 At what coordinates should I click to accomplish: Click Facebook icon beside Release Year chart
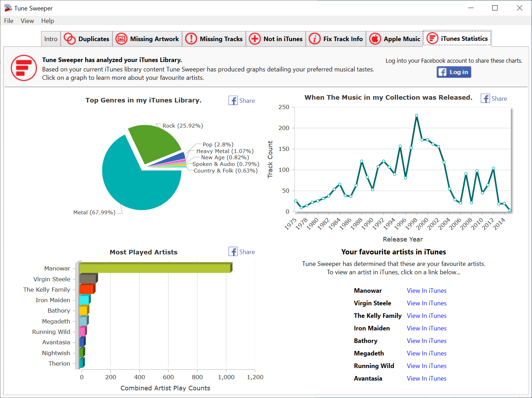(485, 98)
